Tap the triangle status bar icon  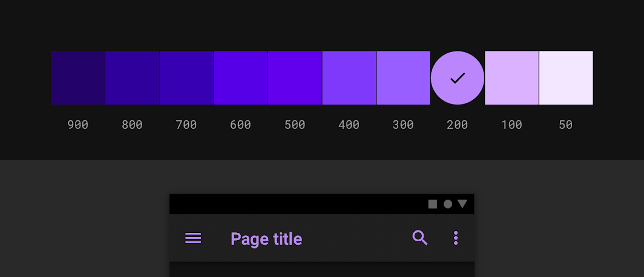pos(462,204)
